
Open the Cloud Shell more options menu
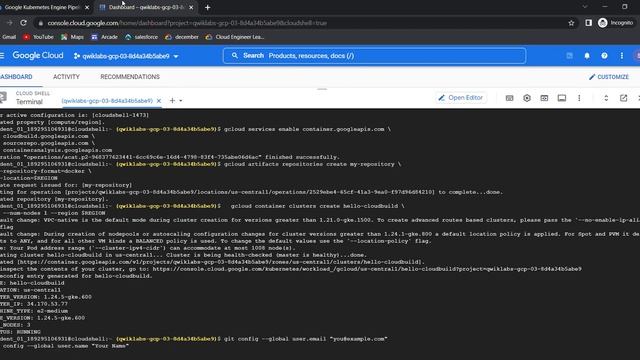pos(579,98)
